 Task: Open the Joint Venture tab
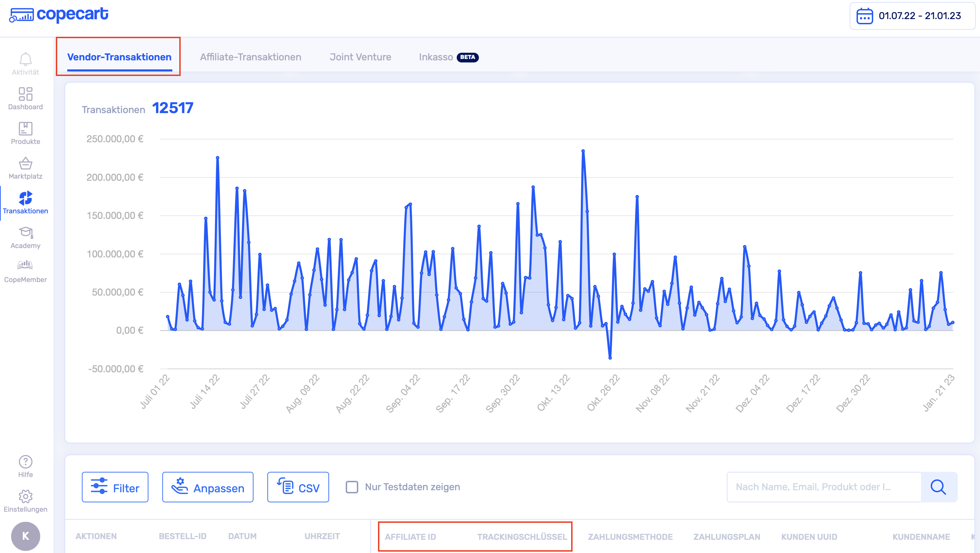coord(360,57)
